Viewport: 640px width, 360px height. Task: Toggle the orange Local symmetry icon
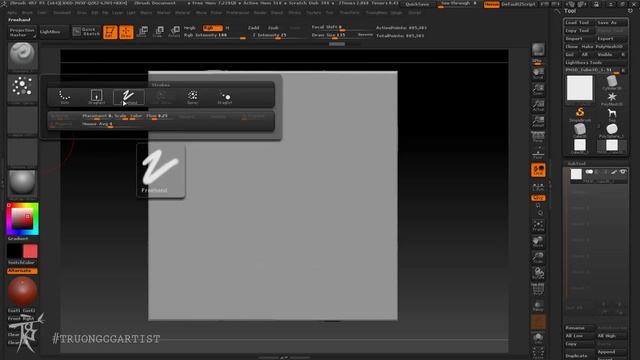538,170
